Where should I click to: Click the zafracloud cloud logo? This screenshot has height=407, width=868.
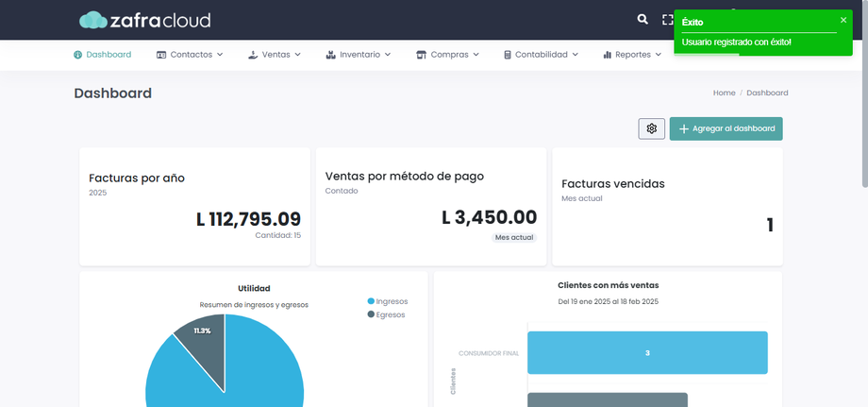144,20
